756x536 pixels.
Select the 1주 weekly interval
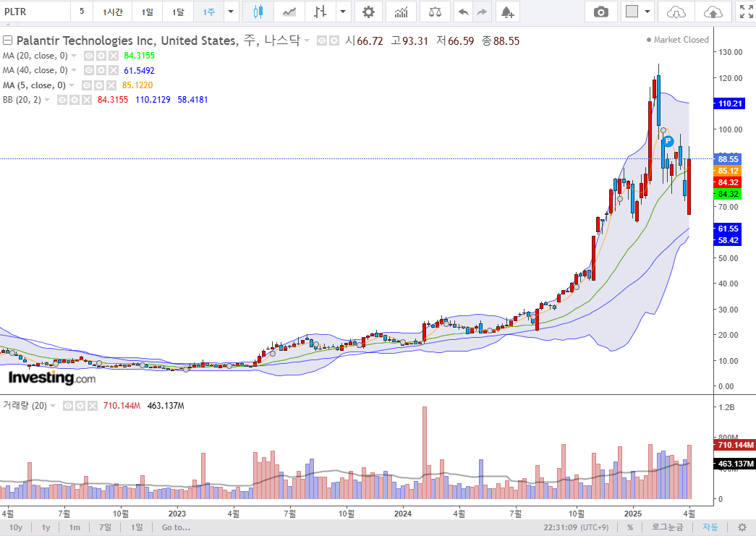[209, 12]
